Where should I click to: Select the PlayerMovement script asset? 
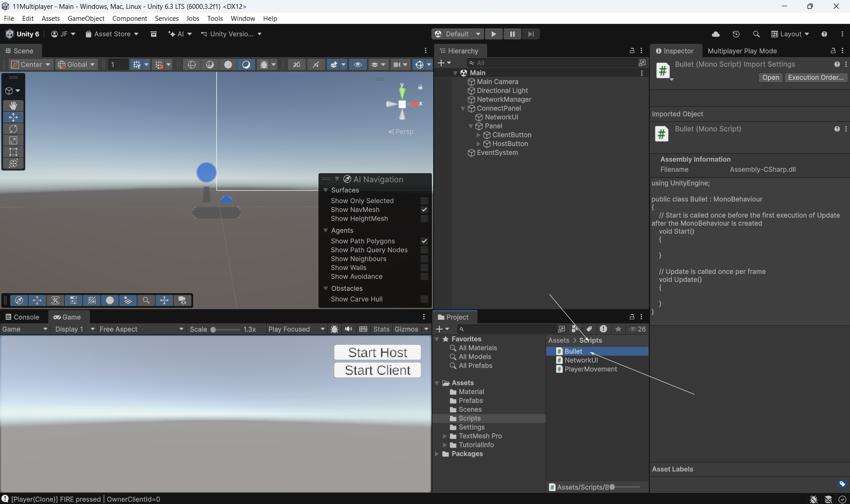[x=590, y=369]
